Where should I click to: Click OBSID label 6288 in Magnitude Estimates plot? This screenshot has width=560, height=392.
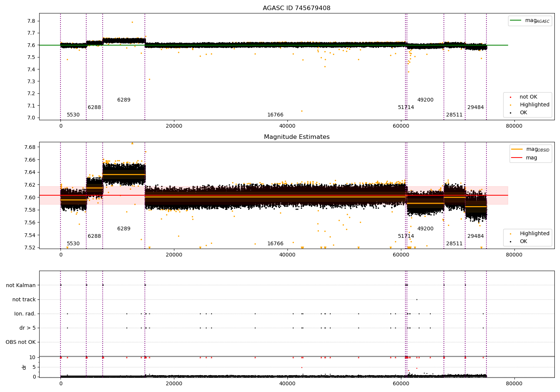pos(94,236)
